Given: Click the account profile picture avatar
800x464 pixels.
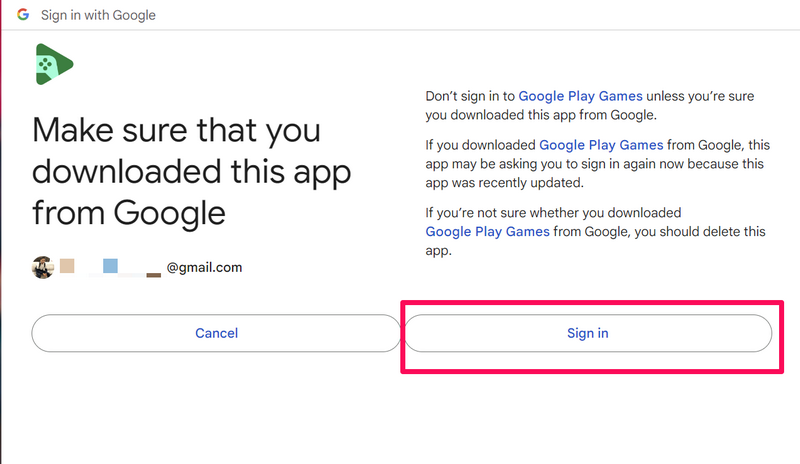Looking at the screenshot, I should pos(43,268).
